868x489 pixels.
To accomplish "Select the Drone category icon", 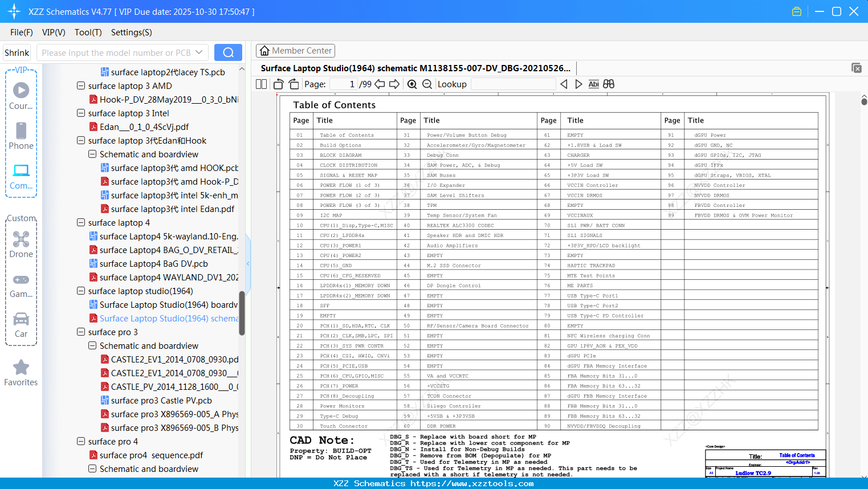I will 21,244.
